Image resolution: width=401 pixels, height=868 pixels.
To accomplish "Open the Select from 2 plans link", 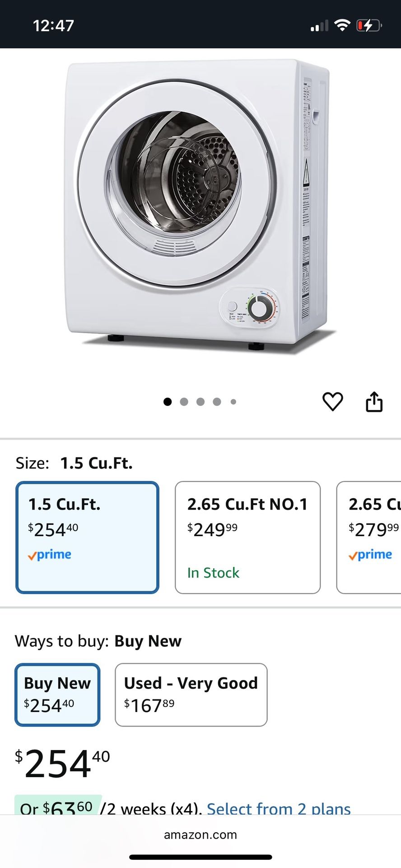I will pyautogui.click(x=279, y=808).
